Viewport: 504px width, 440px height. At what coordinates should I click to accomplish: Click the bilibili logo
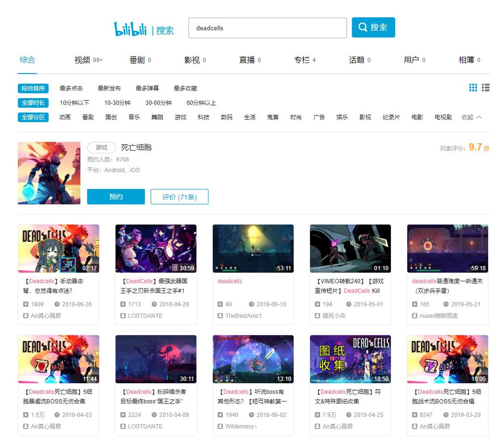click(130, 29)
